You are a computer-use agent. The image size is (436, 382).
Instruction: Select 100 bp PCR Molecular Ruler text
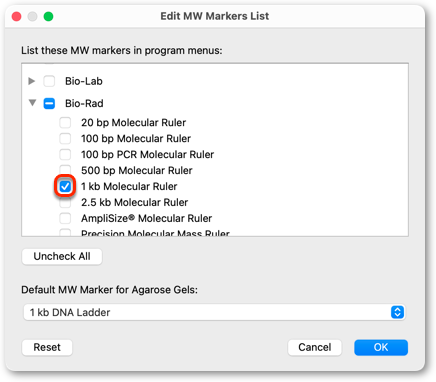(147, 154)
